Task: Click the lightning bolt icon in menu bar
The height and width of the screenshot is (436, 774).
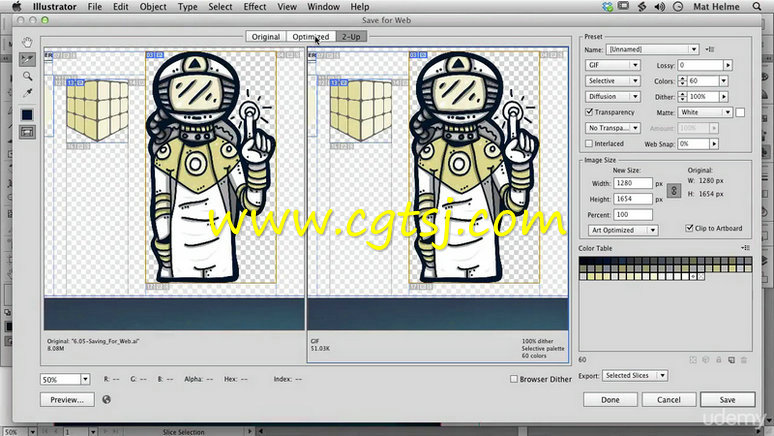Action: (x=642, y=6)
